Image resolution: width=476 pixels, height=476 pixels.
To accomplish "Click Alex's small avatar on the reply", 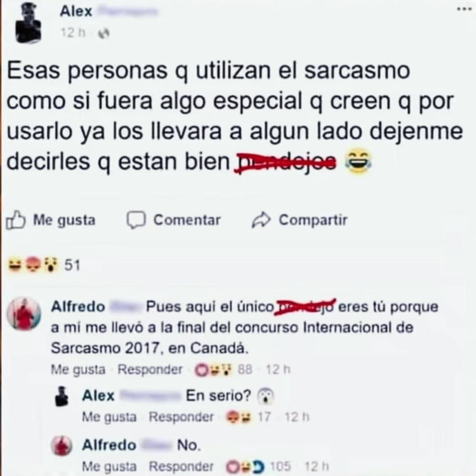I will (x=62, y=396).
